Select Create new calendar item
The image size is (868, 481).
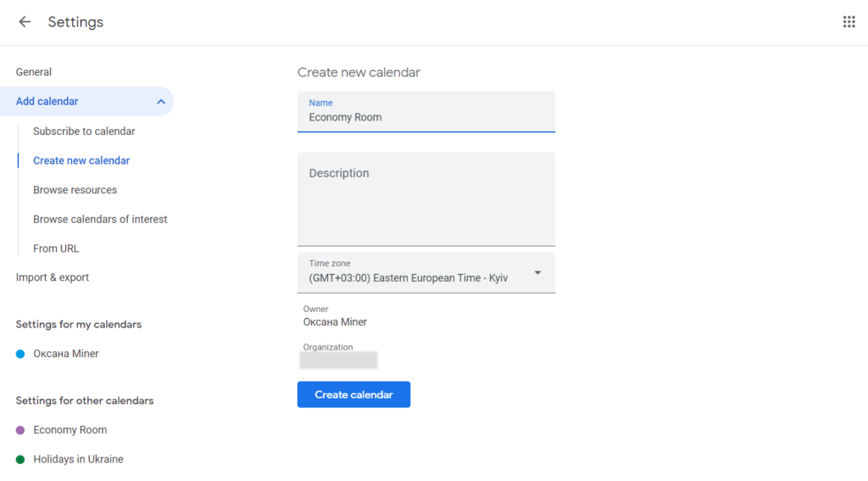tap(81, 160)
